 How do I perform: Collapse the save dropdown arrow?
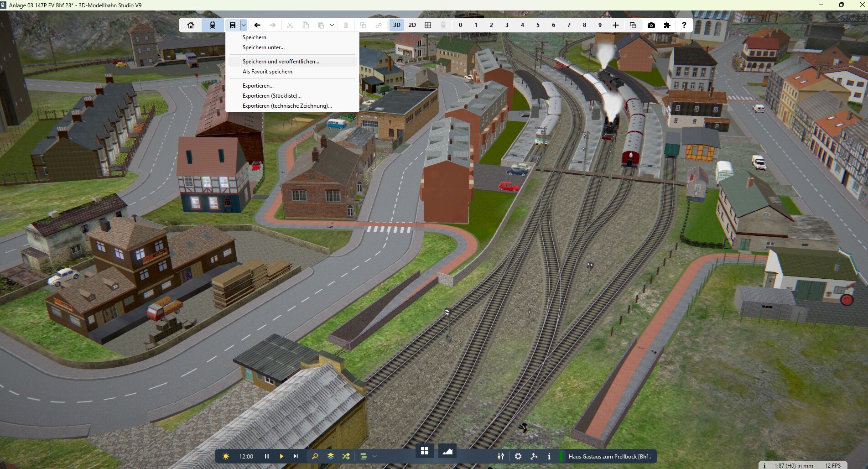[x=244, y=25]
